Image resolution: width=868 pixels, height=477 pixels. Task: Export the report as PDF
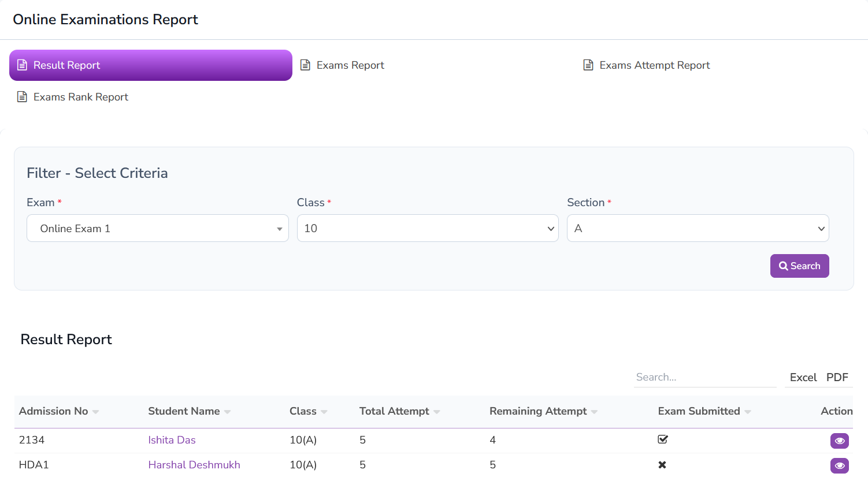[837, 377]
